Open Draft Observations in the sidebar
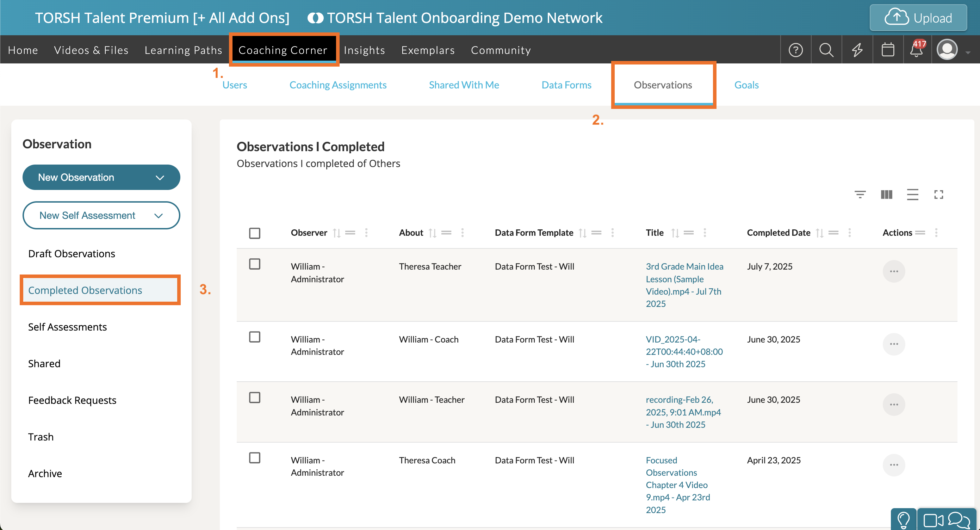 [x=72, y=254]
